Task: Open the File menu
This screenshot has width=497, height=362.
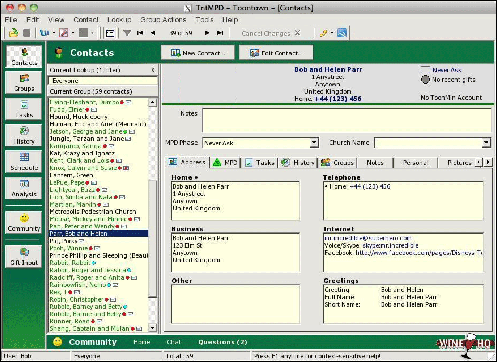Action: click(11, 20)
